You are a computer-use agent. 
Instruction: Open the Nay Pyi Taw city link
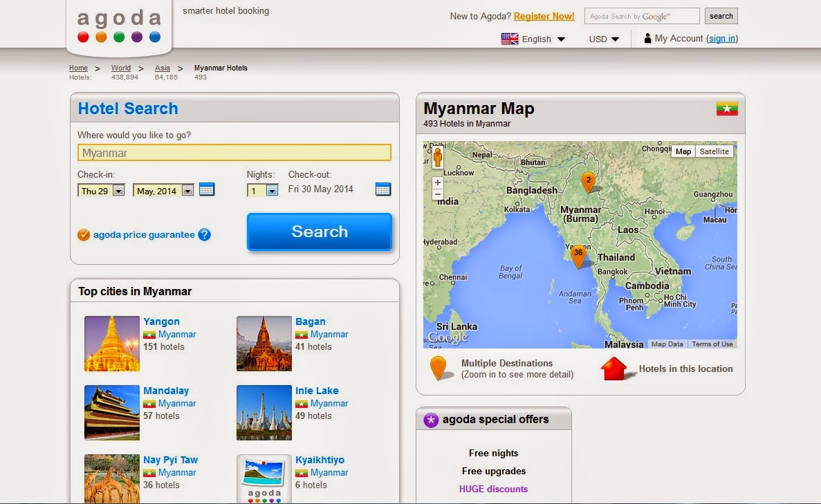pos(171,460)
